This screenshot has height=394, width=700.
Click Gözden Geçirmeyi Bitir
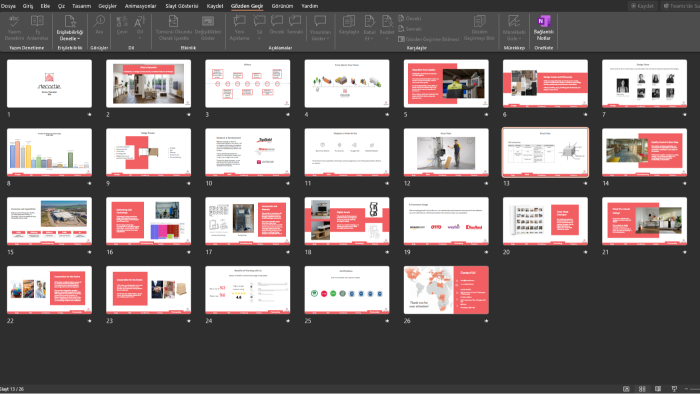click(479, 28)
